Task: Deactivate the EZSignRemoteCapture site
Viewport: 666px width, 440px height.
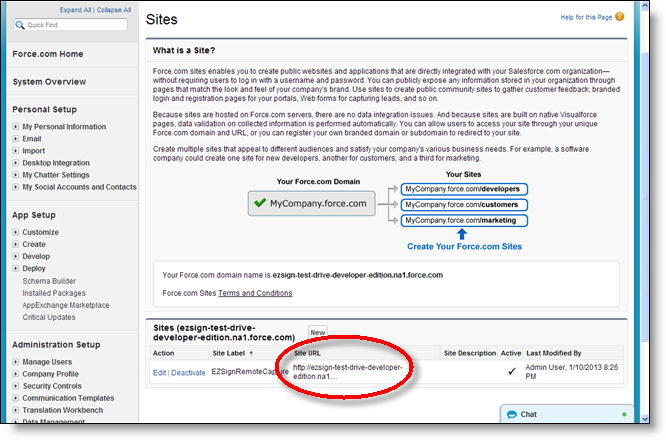Action: (x=187, y=372)
